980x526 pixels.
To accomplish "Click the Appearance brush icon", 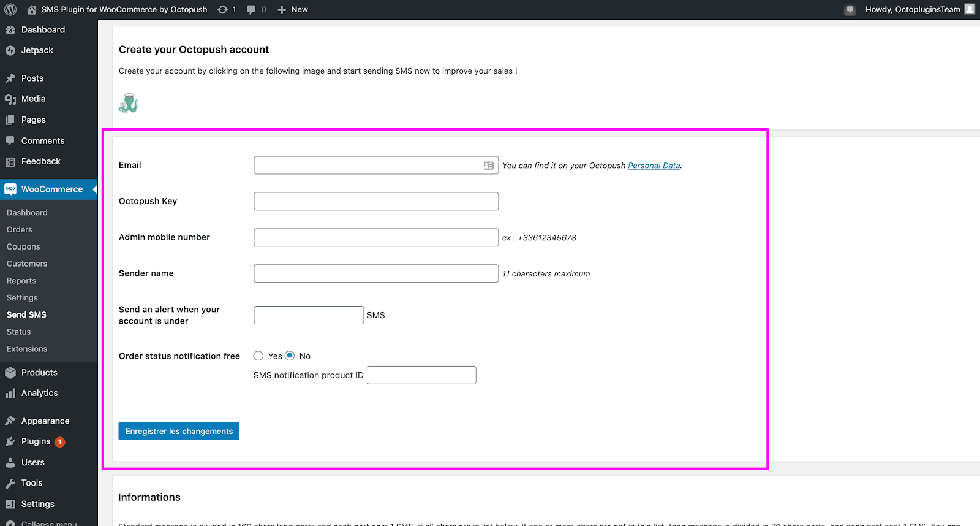I will [10, 421].
